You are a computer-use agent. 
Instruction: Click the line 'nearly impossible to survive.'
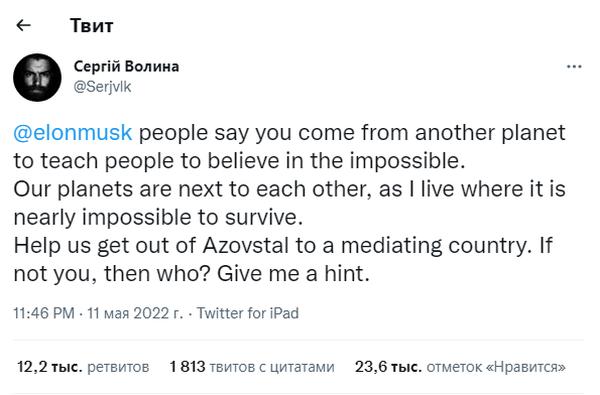point(158,217)
